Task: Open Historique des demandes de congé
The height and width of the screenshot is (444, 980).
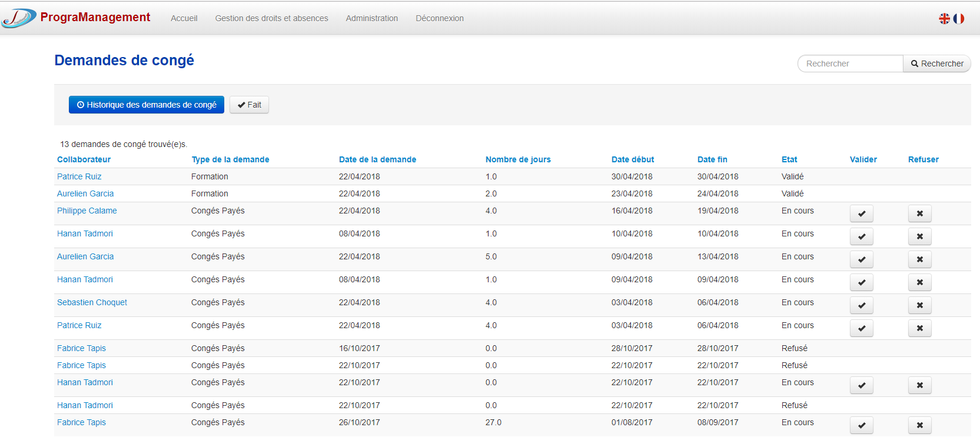Action: pyautogui.click(x=147, y=105)
